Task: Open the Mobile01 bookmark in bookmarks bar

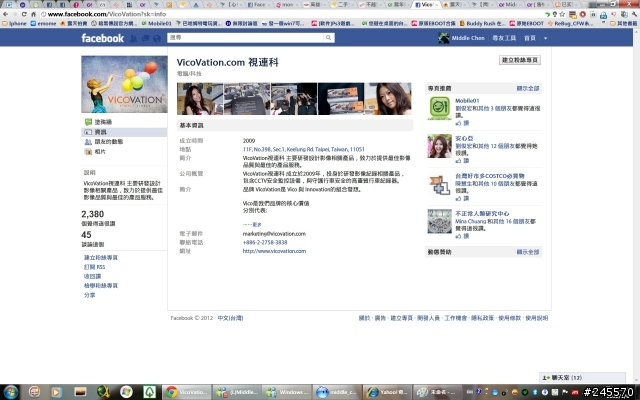Action: (156, 23)
